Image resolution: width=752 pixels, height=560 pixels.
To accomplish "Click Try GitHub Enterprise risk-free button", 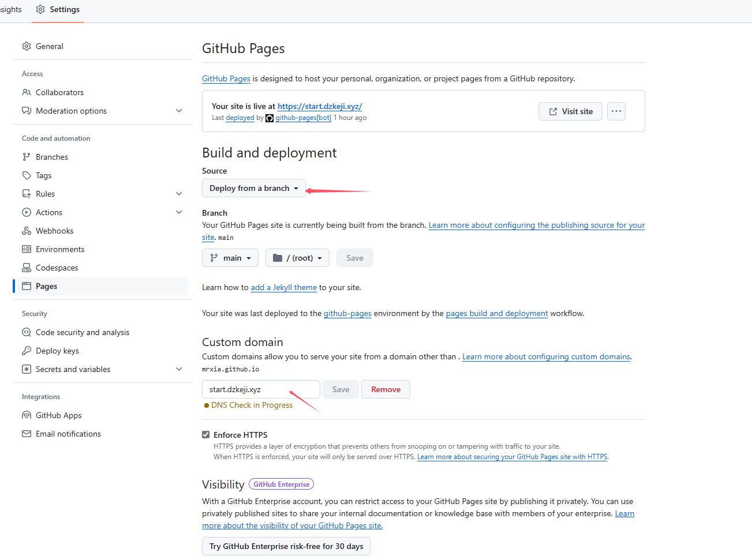I will (286, 546).
